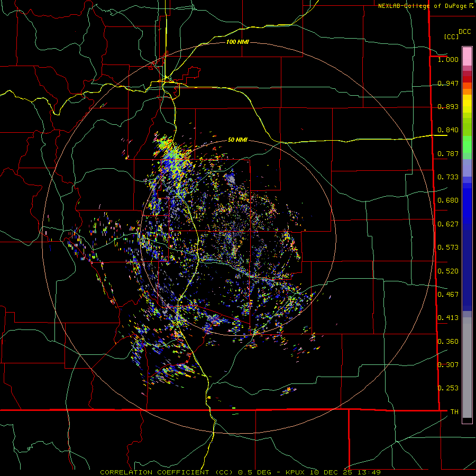Select the 0.627 value on the color scale
The height and width of the screenshot is (476, 476).
(x=448, y=224)
